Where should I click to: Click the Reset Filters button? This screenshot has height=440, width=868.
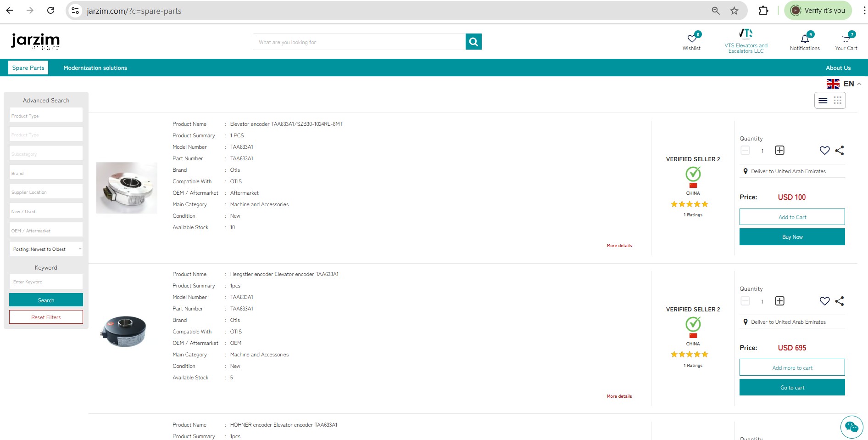coord(46,317)
